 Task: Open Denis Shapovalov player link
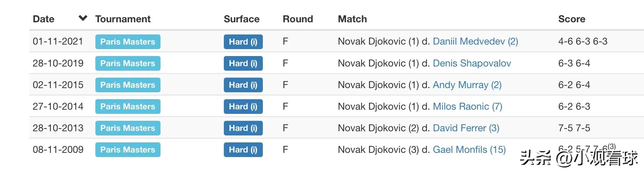coord(472,63)
